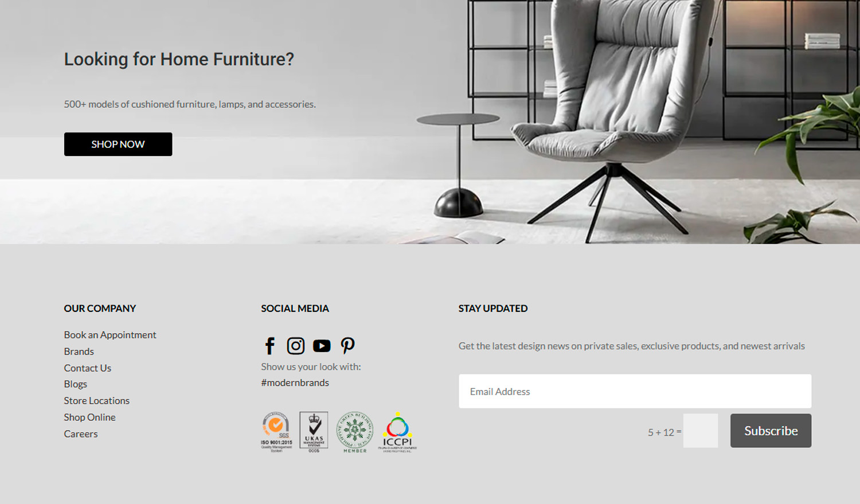Image resolution: width=860 pixels, height=504 pixels.
Task: Click the UKAS management systems badge
Action: pos(314,432)
